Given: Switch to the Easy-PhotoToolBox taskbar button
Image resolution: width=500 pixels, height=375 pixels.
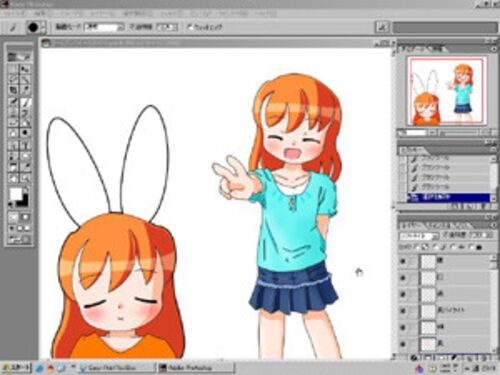Looking at the screenshot, I should [117, 368].
